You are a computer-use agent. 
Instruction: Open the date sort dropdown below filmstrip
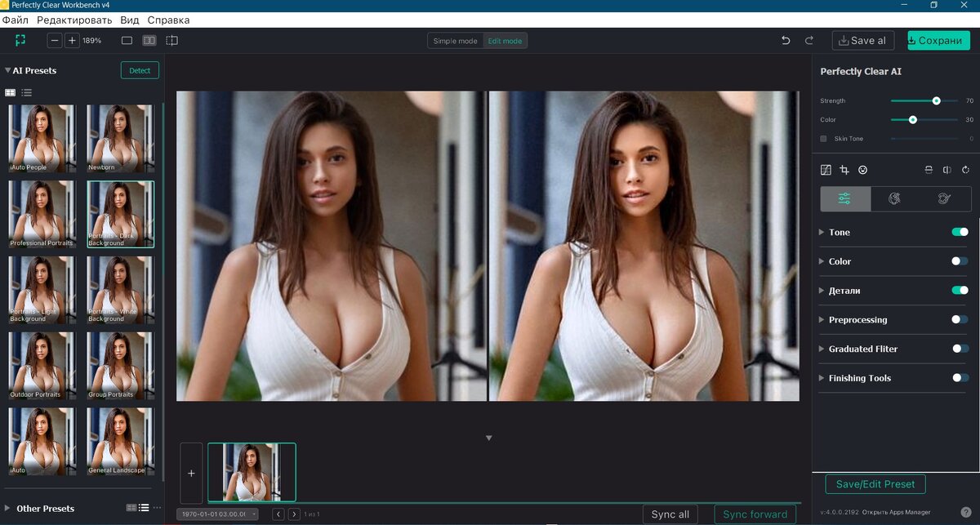(217, 514)
